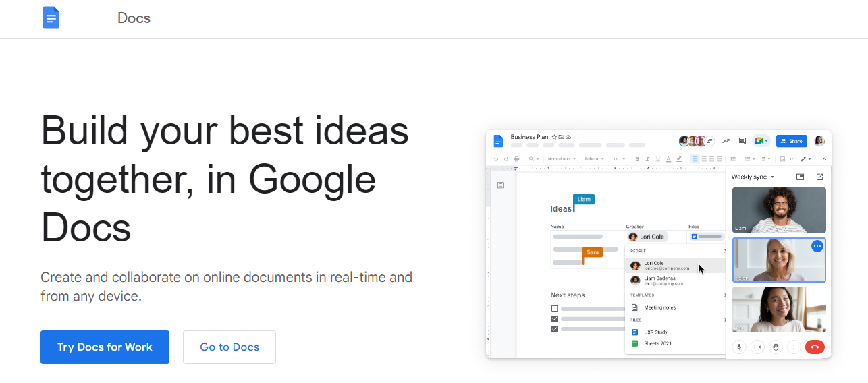This screenshot has width=868, height=383.
Task: Click the picture-in-picture icon in the Meet panel
Action: [x=801, y=177]
